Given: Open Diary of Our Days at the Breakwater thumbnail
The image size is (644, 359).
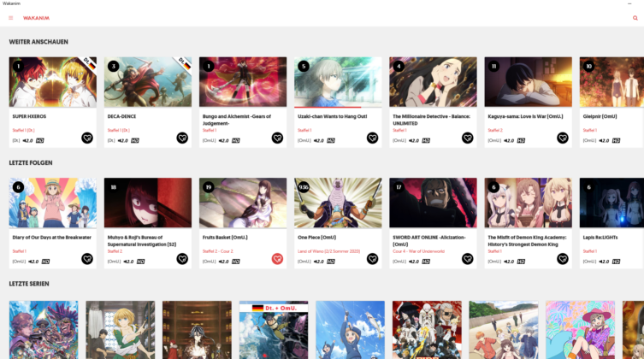Looking at the screenshot, I should pyautogui.click(x=52, y=203).
